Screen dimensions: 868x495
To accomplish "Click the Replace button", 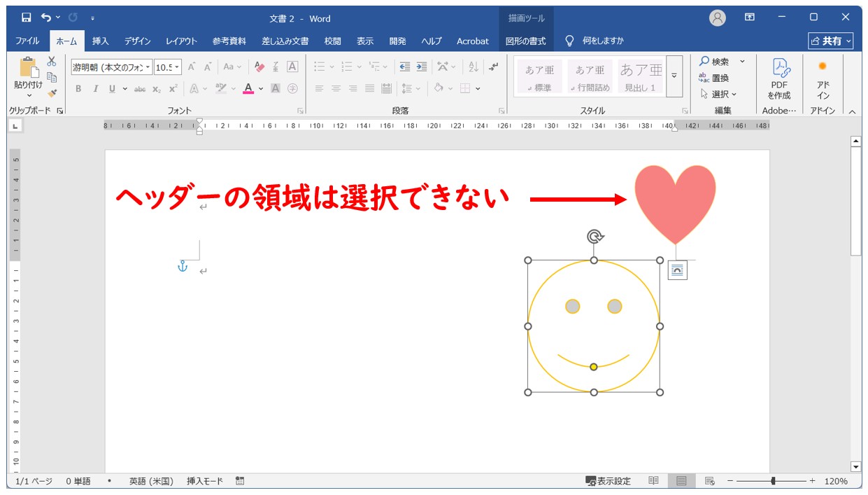I will [714, 78].
